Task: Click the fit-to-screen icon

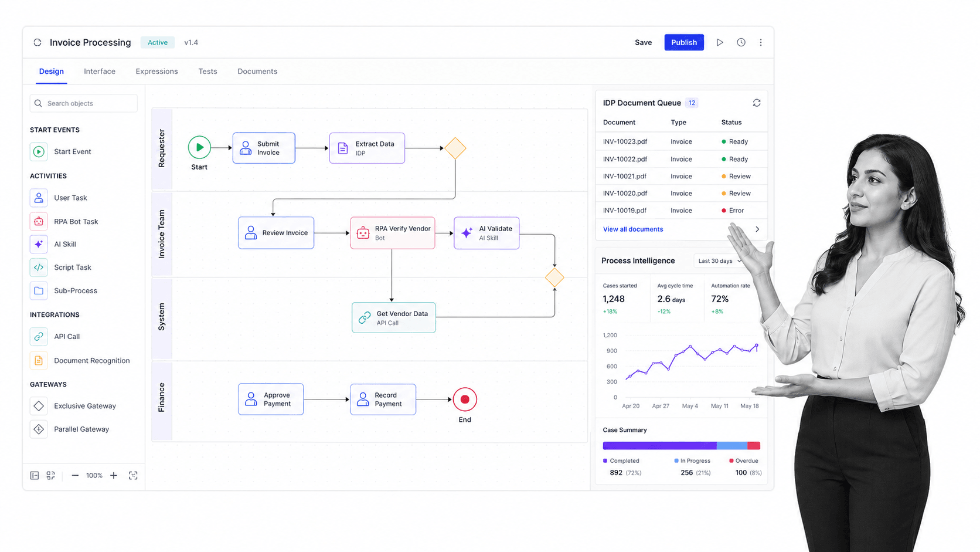Action: 133,475
